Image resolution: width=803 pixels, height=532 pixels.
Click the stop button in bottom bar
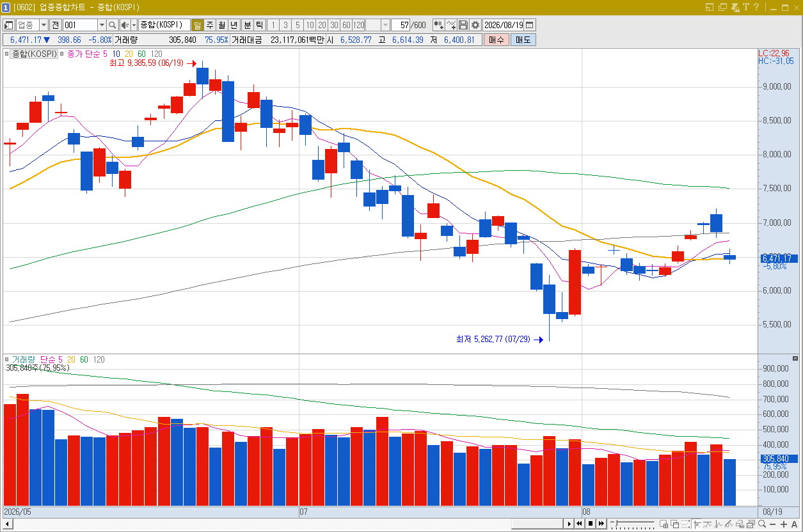pyautogui.click(x=591, y=524)
